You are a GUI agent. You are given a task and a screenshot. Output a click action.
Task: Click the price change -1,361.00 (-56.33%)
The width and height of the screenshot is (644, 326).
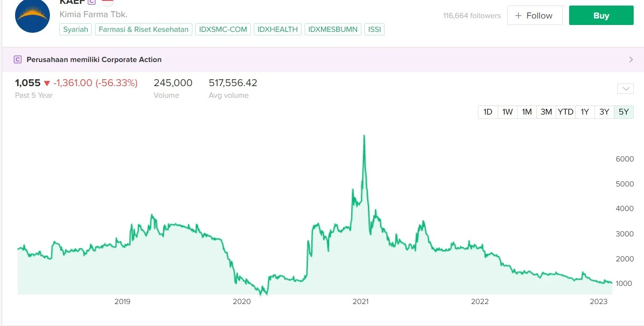coord(96,83)
